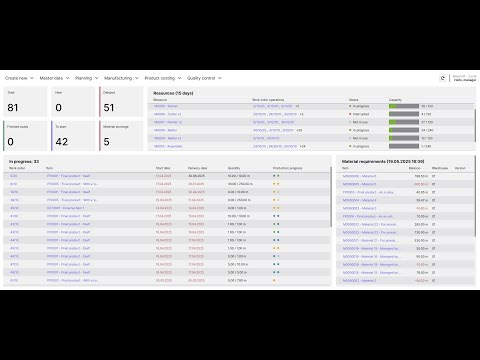Viewport: 480px width, 360px height.
Task: Open the Delayed card showing 51
Action: point(121,102)
